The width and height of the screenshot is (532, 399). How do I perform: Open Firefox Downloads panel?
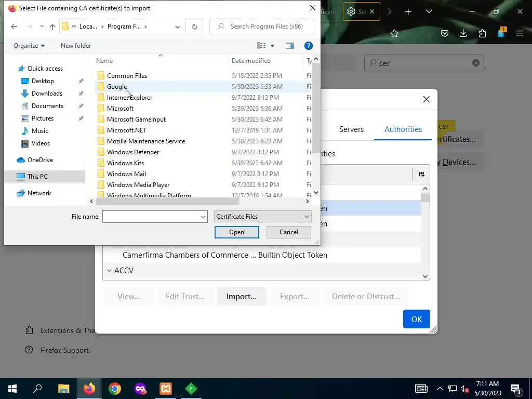coord(463,33)
